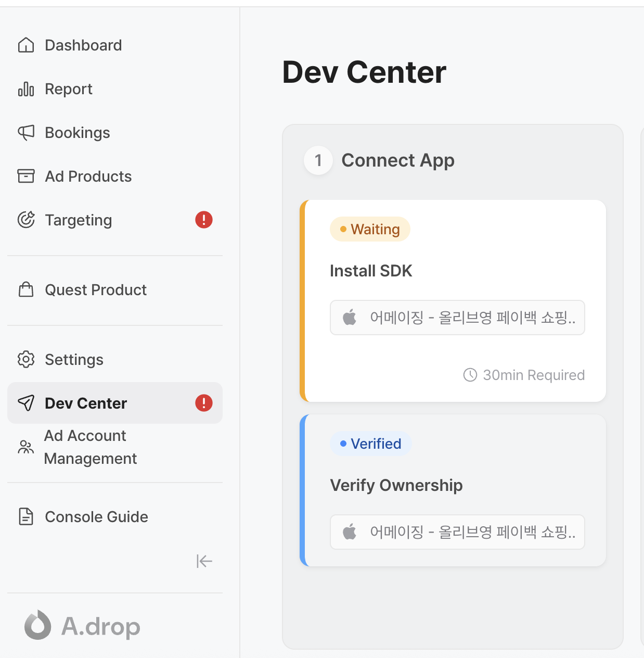Open the Dev Center menu item
This screenshot has width=644, height=658.
coord(86,403)
